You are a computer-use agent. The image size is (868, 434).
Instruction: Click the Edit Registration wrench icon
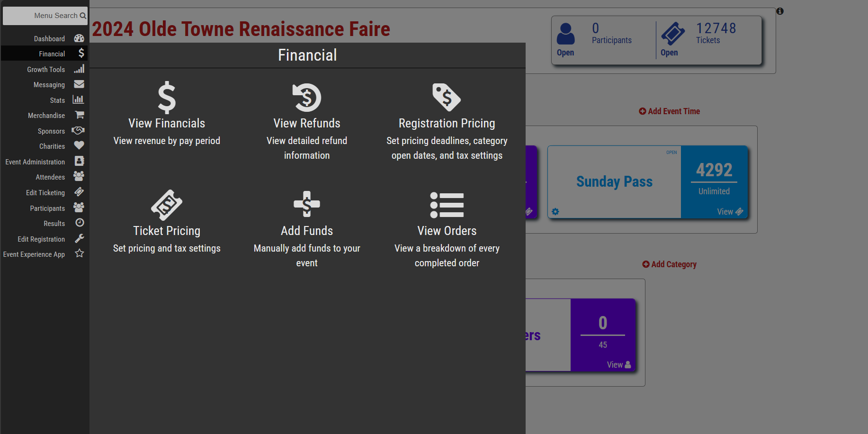coord(79,238)
